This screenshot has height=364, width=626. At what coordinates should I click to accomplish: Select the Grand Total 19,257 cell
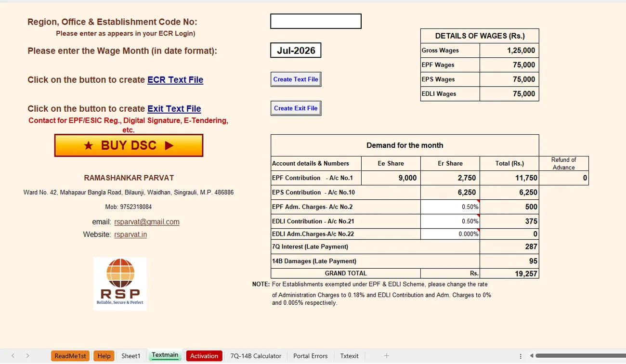click(509, 273)
